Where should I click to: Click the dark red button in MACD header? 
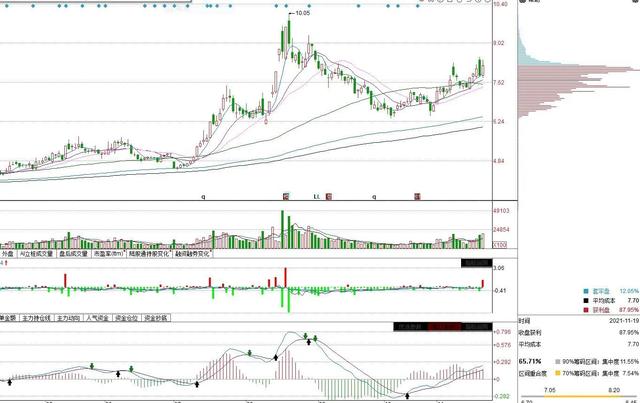pos(444,326)
